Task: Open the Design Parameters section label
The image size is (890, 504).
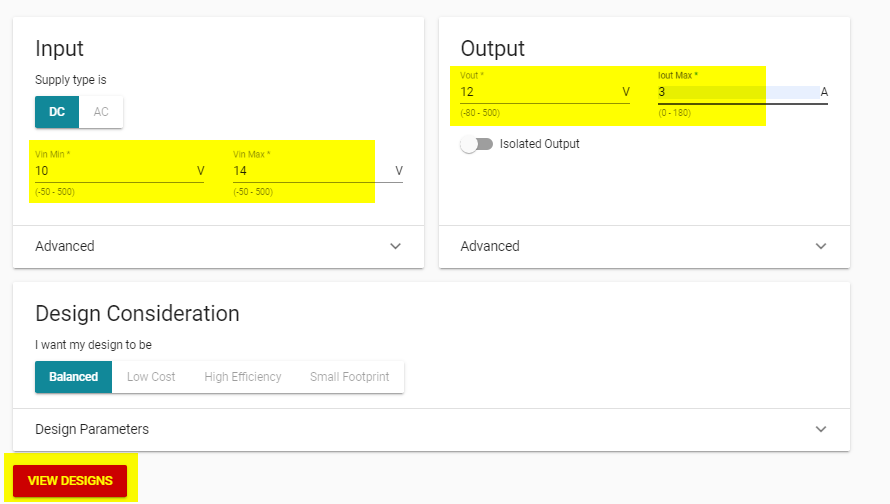Action: click(92, 429)
